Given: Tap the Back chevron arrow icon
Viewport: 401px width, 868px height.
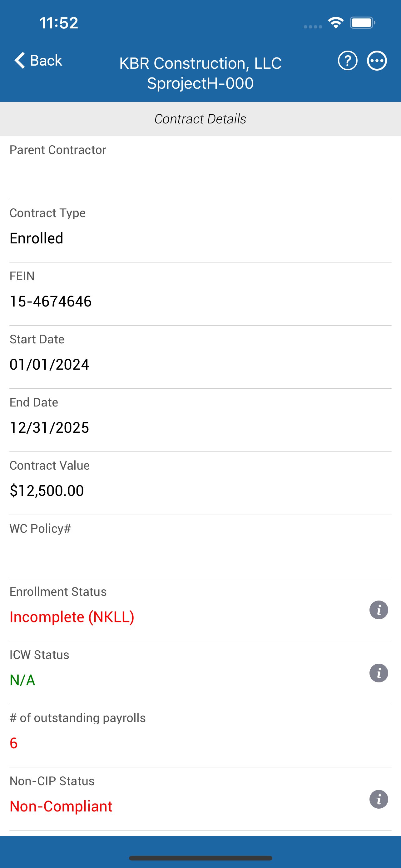Looking at the screenshot, I should (x=20, y=60).
